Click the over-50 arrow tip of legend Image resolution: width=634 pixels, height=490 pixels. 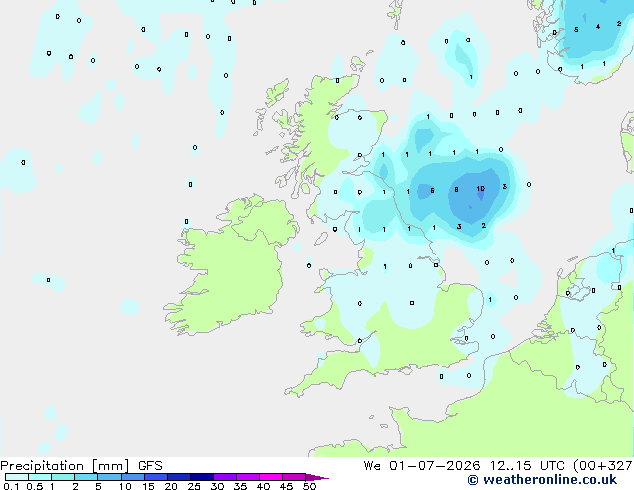coord(317,477)
